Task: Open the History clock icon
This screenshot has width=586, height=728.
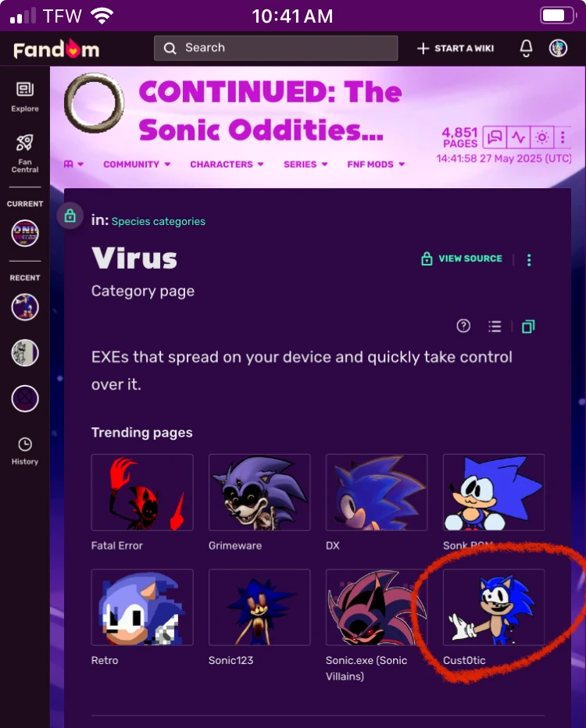Action: [25, 451]
